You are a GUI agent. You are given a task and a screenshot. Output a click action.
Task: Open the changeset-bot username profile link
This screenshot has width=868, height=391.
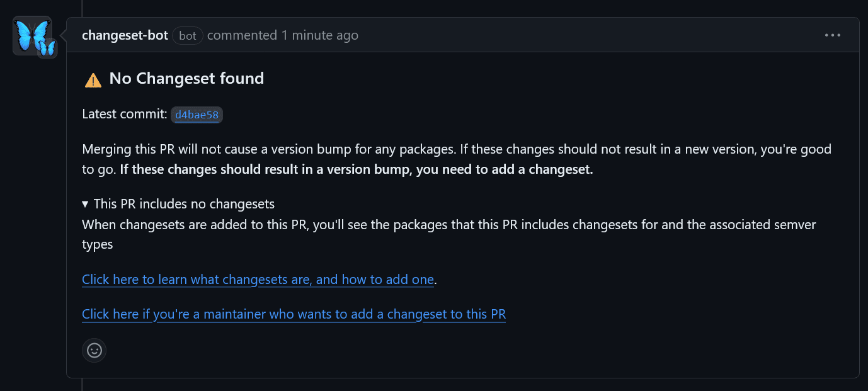(x=125, y=35)
